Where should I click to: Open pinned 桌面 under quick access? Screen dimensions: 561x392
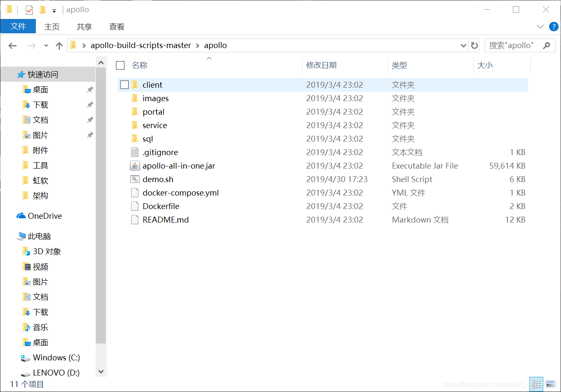tap(40, 90)
